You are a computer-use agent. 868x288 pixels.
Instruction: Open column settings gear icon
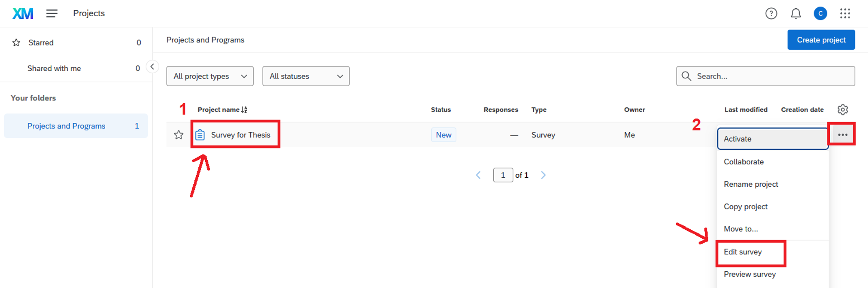tap(842, 109)
